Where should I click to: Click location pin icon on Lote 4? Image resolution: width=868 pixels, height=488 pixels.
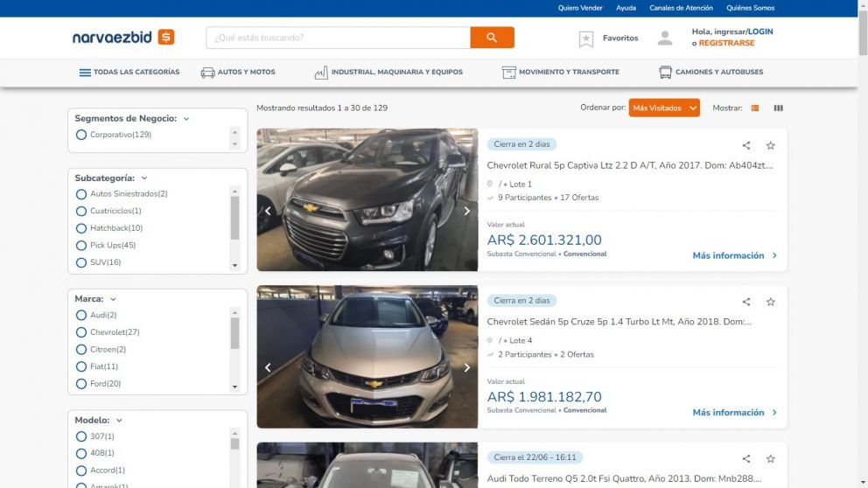pyautogui.click(x=489, y=340)
